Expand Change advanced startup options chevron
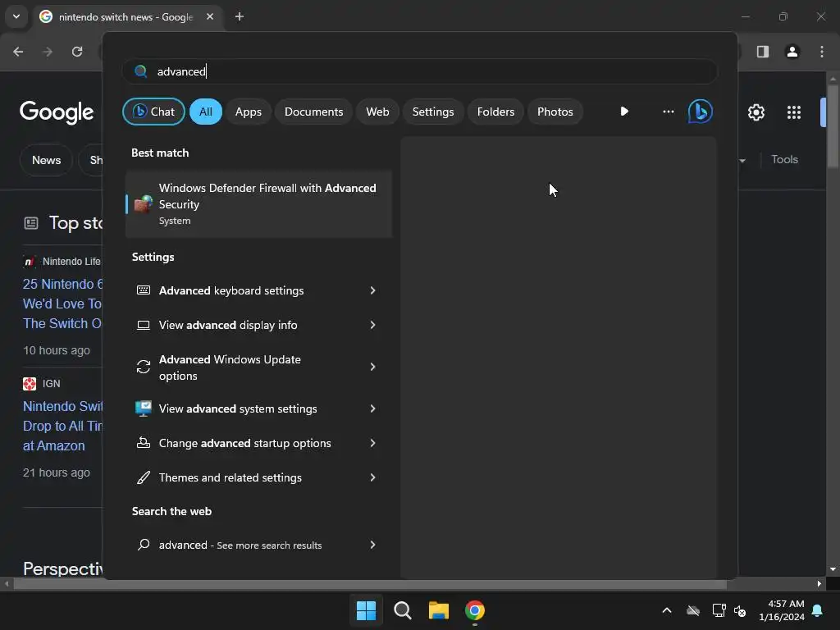 [372, 443]
